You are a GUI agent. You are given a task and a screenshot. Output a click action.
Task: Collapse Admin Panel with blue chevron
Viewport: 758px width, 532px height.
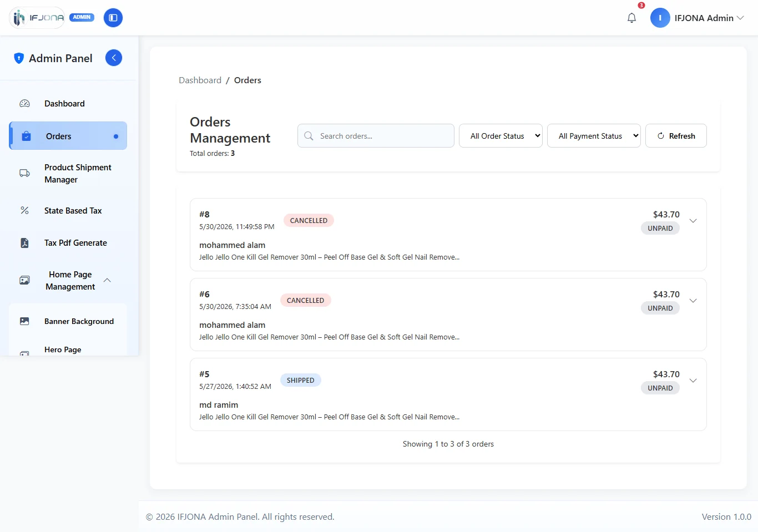point(114,58)
